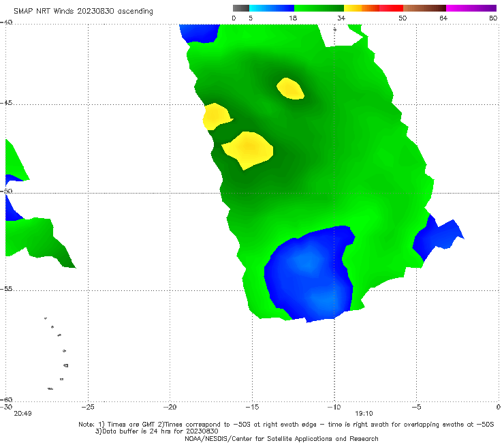Screen dimensions: 504x443
Task: Click the latitude label '-55'
Action: point(6,288)
